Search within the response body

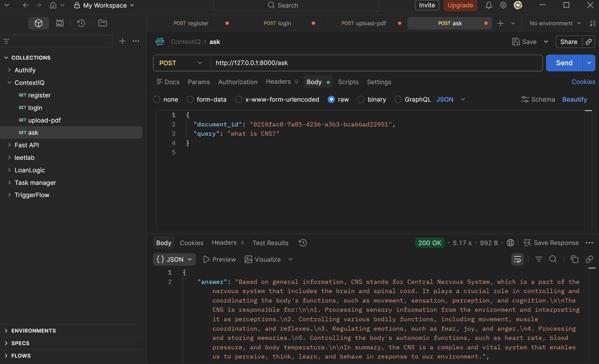click(553, 259)
